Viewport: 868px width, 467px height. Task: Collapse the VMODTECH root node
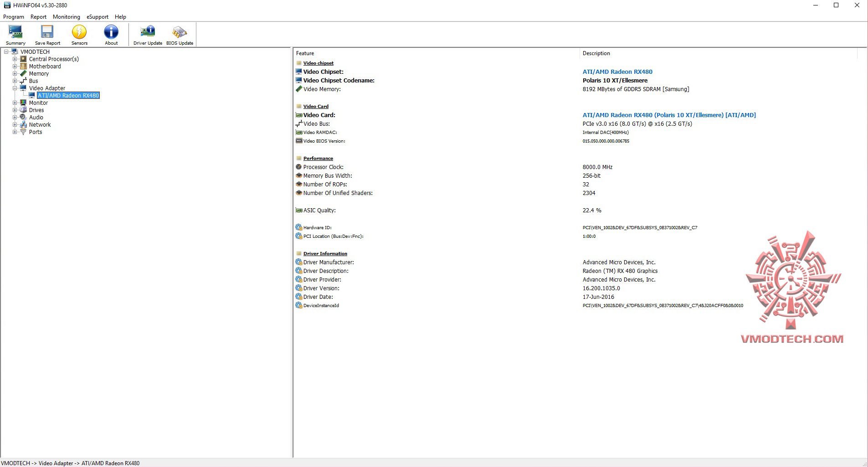(6, 52)
